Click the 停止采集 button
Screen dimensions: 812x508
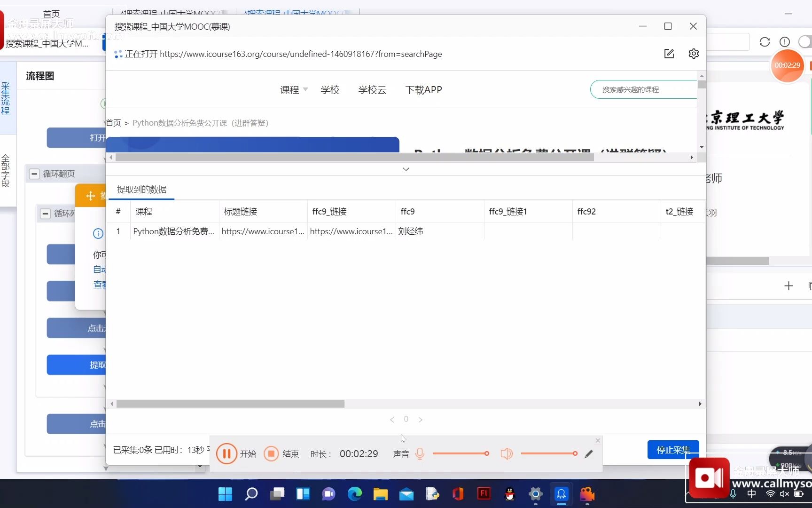pyautogui.click(x=673, y=450)
